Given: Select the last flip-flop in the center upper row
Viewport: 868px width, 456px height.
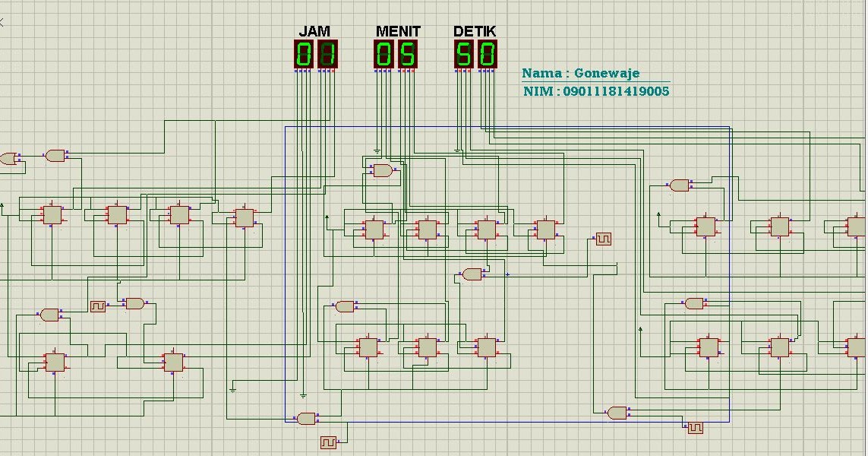Looking at the screenshot, I should point(545,230).
